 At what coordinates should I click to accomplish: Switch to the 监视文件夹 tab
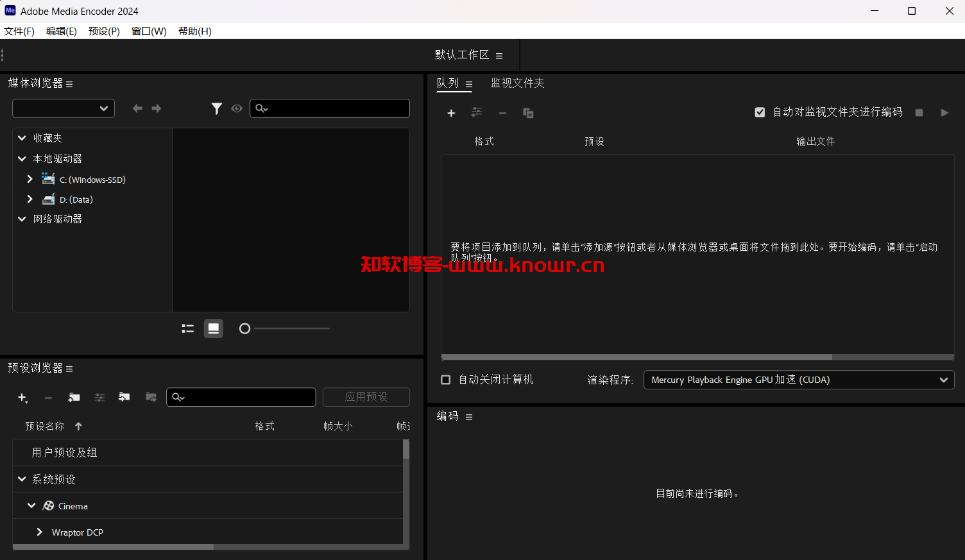click(x=517, y=83)
